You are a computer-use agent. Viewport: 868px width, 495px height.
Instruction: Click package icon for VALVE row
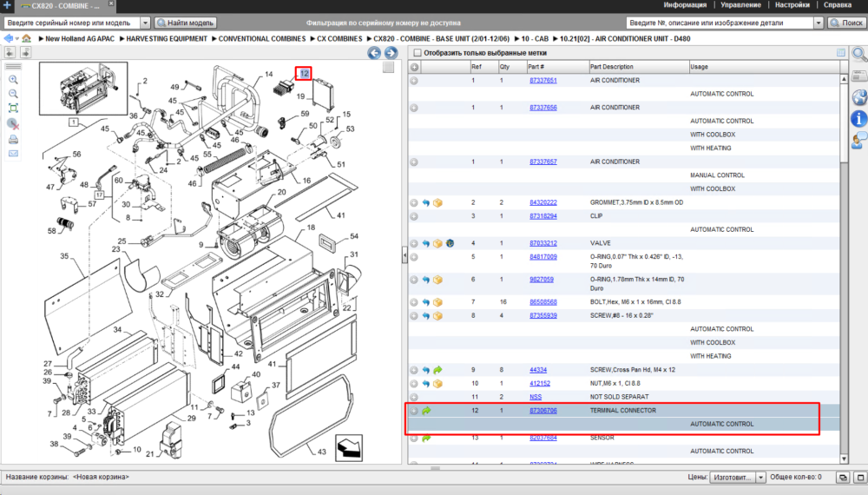click(437, 244)
